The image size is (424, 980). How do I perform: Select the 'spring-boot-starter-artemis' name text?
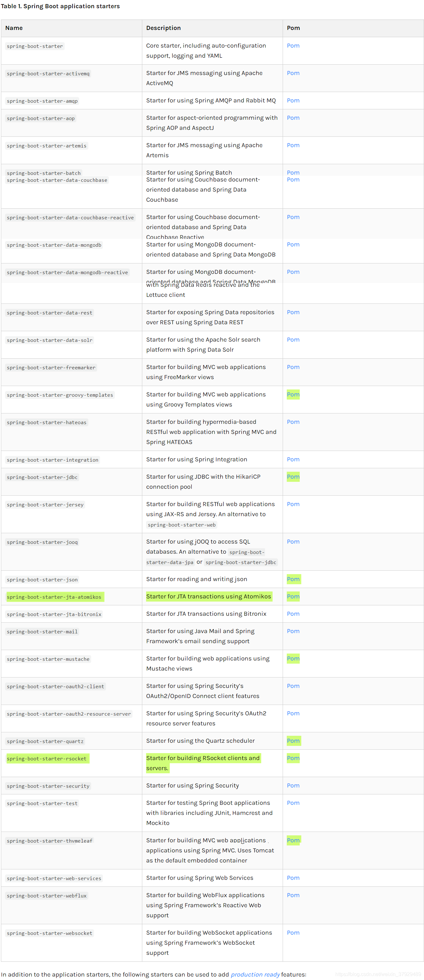point(46,146)
